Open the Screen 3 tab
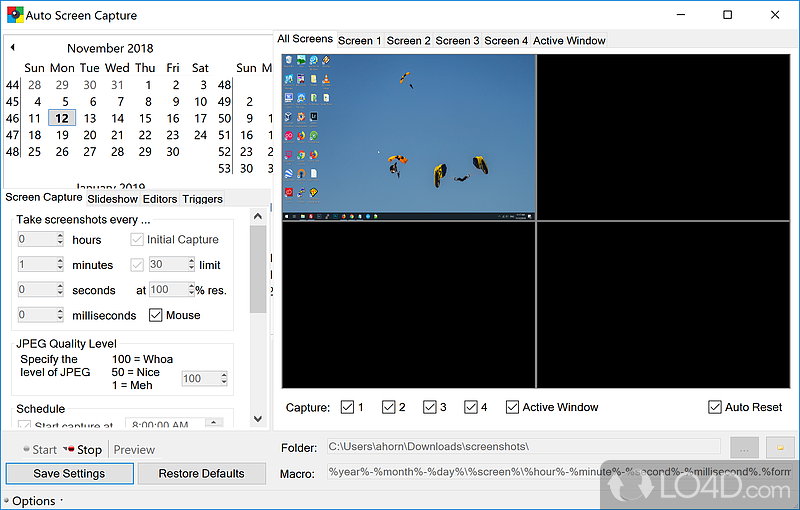The width and height of the screenshot is (800, 510). click(x=457, y=41)
